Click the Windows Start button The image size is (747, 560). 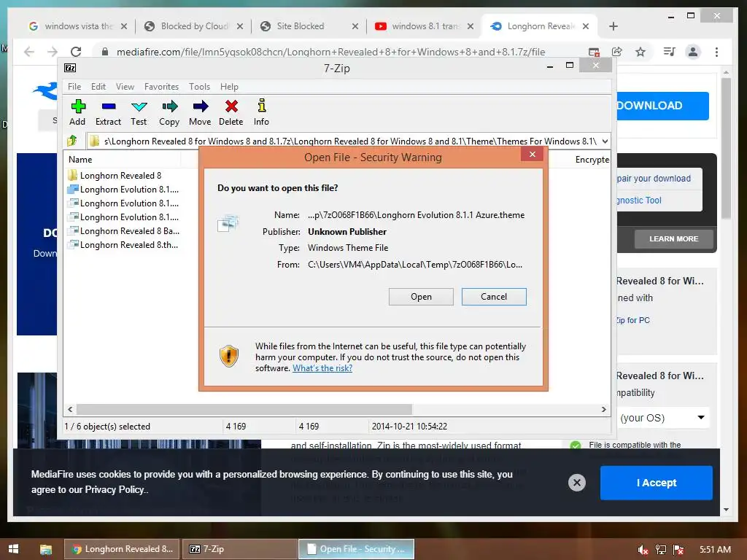(13, 549)
